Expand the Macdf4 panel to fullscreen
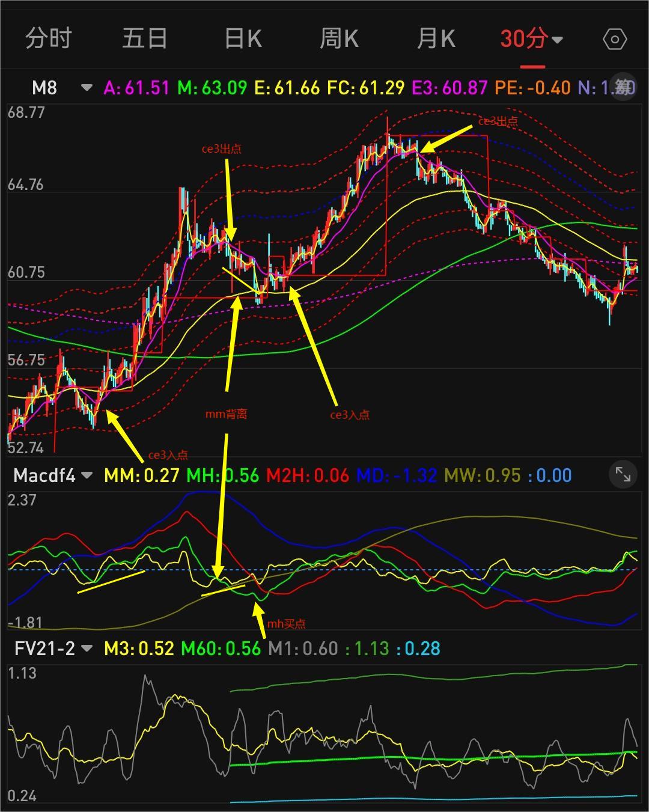The height and width of the screenshot is (812, 649). coord(623,475)
